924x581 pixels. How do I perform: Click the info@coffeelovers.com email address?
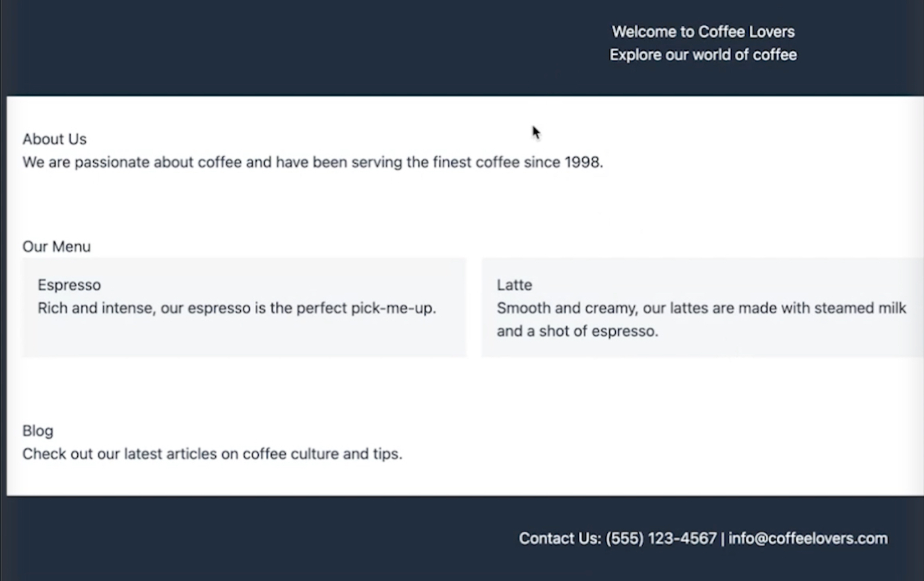[x=808, y=539]
